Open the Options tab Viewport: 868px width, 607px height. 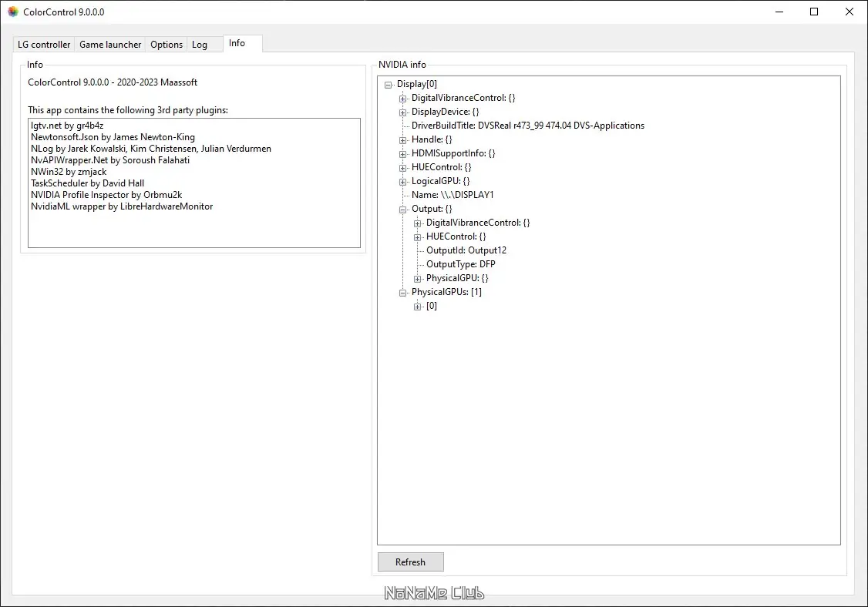pos(166,44)
